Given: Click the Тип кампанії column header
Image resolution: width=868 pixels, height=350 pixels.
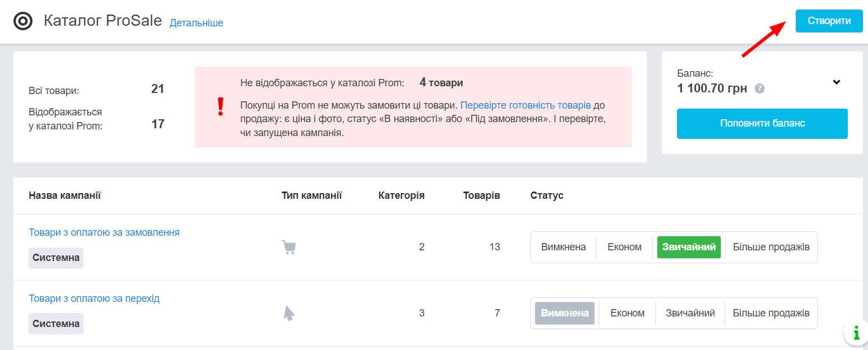Looking at the screenshot, I should coord(312,195).
